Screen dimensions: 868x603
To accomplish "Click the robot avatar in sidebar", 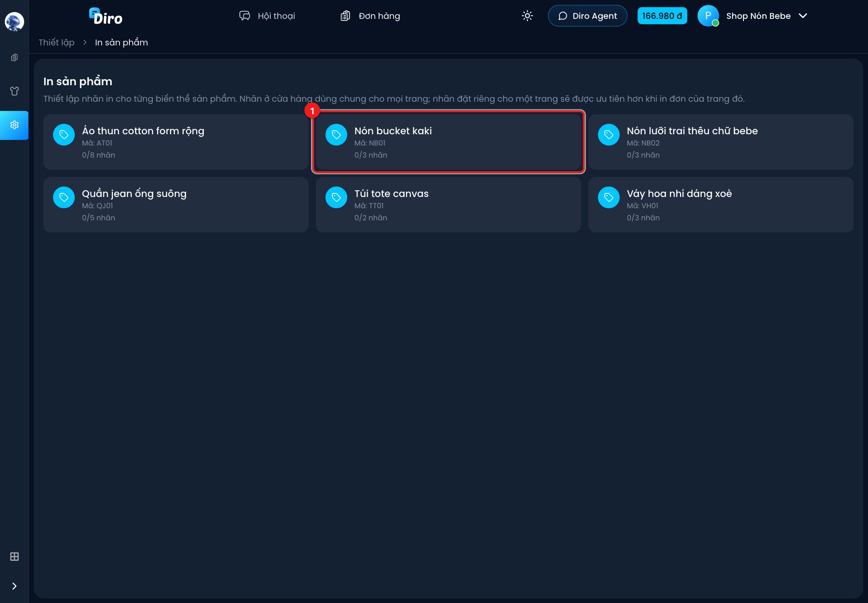I will pyautogui.click(x=14, y=21).
